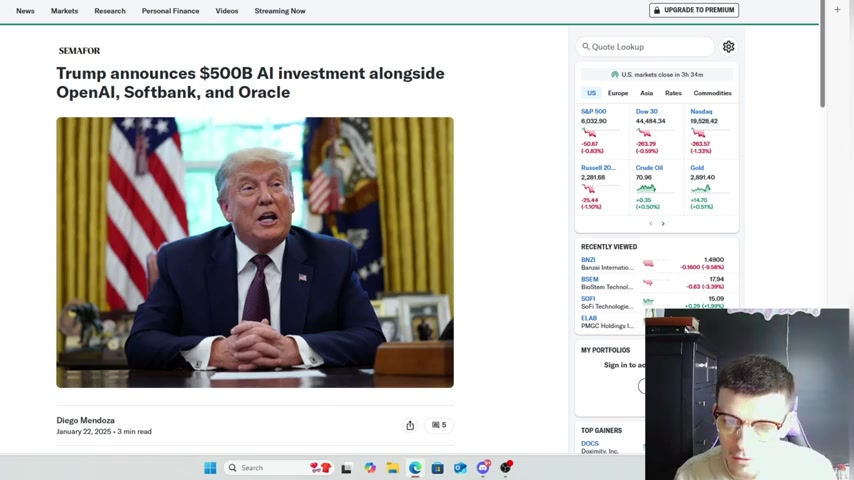
Task: Click the Semafor publisher logo
Action: click(80, 51)
